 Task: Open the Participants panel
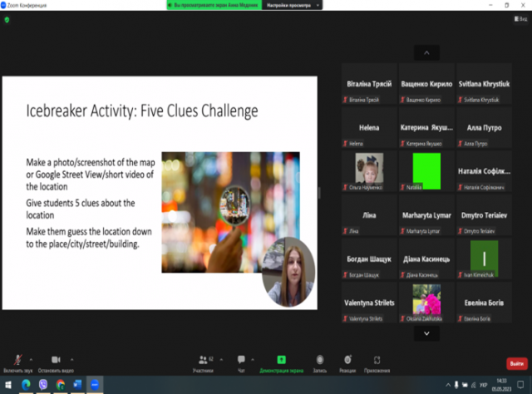pos(202,360)
